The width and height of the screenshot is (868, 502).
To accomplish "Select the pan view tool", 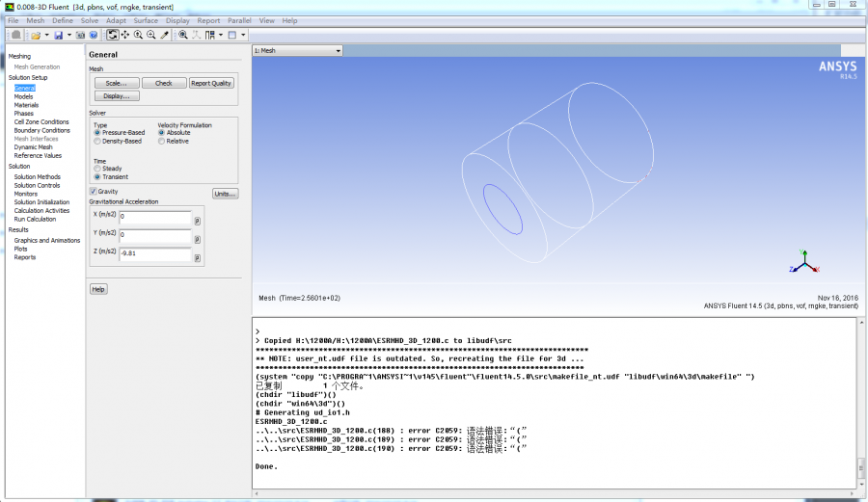I will 125,35.
